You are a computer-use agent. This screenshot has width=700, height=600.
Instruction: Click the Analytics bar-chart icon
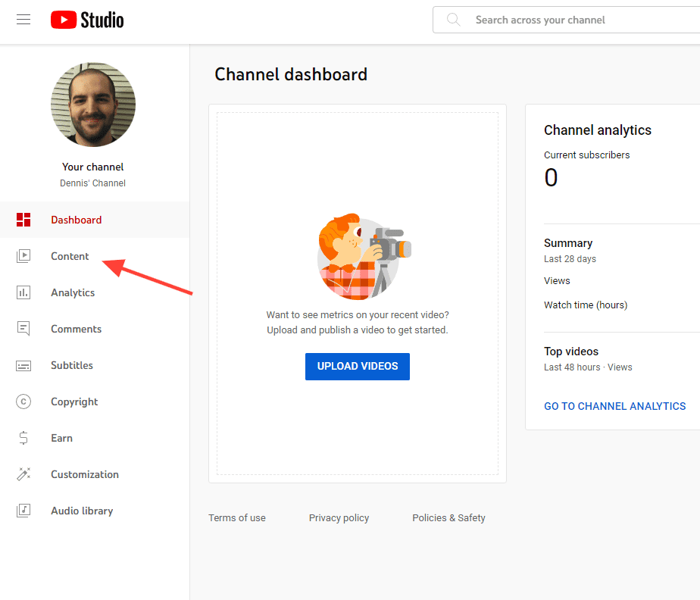pos(23,292)
